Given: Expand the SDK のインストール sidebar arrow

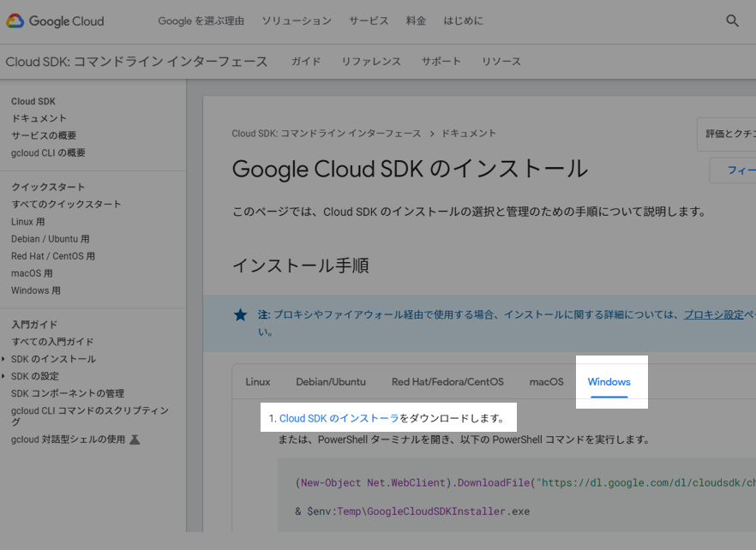Looking at the screenshot, I should 3,359.
